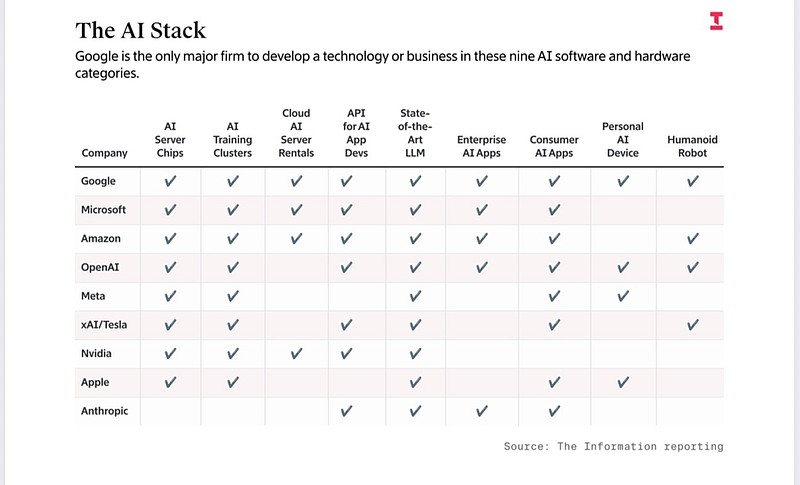Screen dimensions: 800x485
Task: Click Anthropic's Enterprise AI Apps checkmark
Action: (481, 411)
